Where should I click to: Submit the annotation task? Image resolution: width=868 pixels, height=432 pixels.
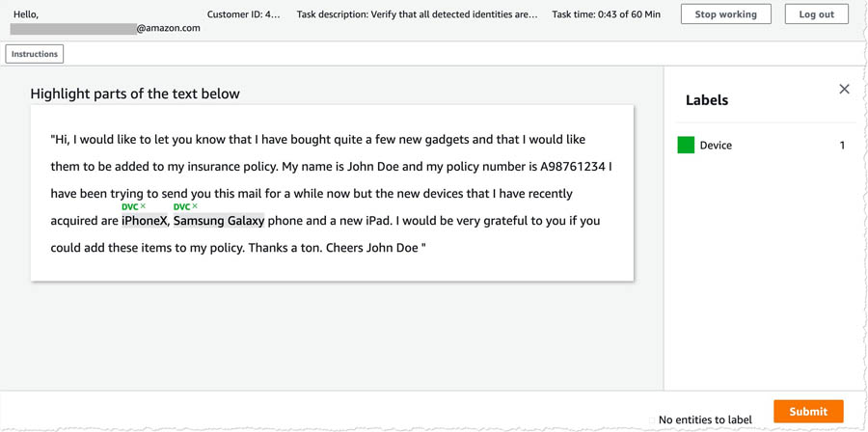808,412
